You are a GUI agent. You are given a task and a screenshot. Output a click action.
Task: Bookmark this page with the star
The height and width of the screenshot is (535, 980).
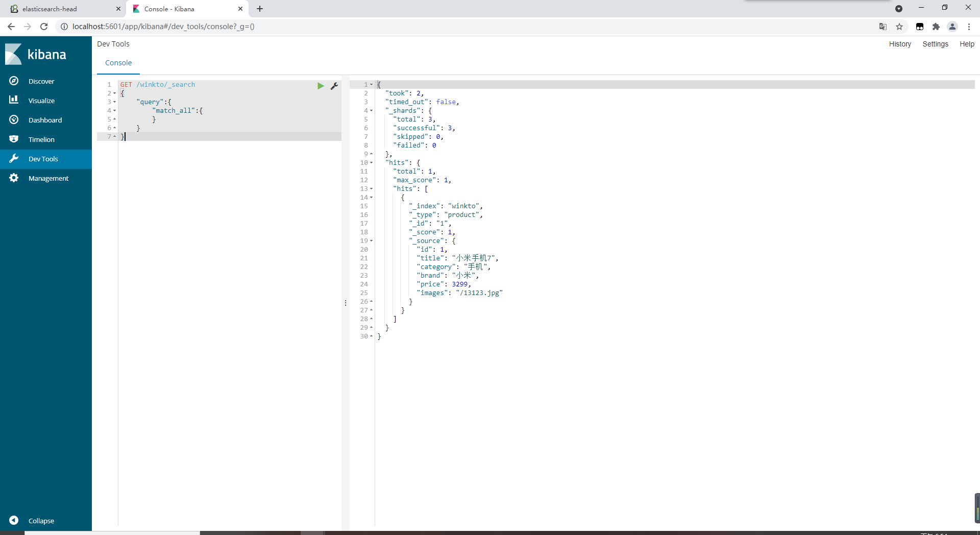tap(899, 27)
